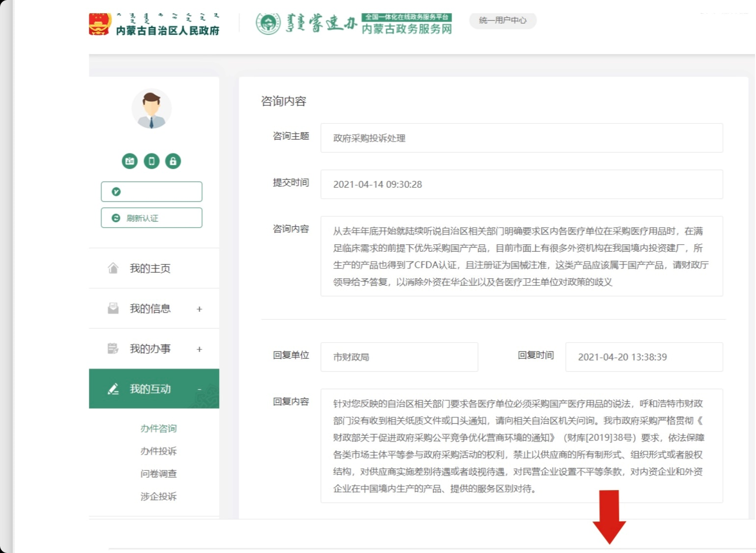Click the user profile avatar picture
756x553 pixels.
[151, 109]
